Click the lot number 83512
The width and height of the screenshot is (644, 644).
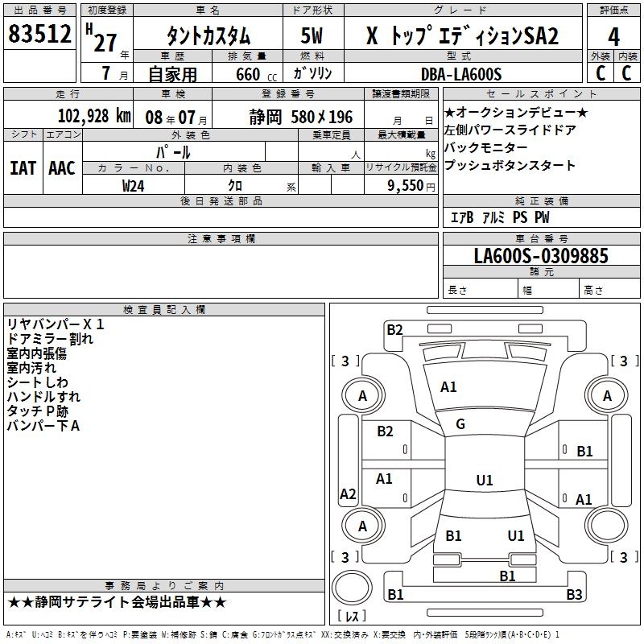[x=39, y=35]
